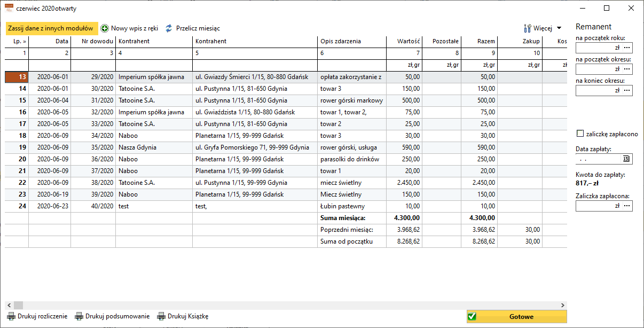This screenshot has height=328, width=644.
Task: Click the Suma miesiąca label
Action: (x=342, y=218)
